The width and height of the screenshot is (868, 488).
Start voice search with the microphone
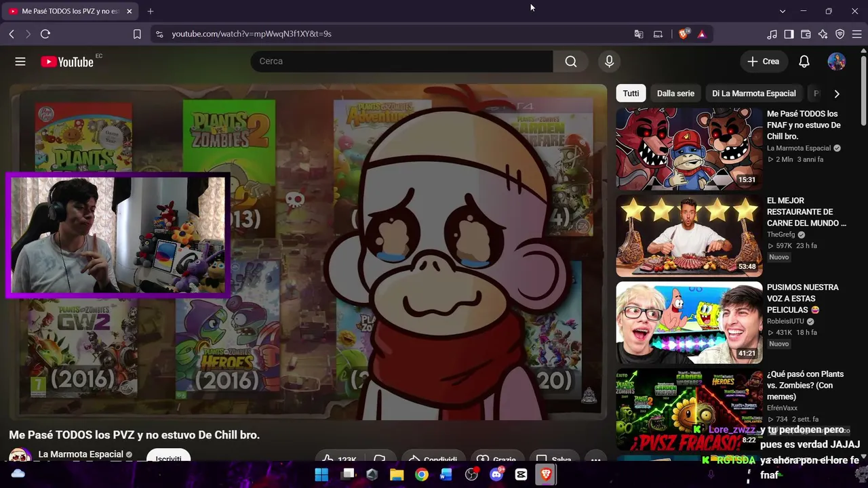609,62
